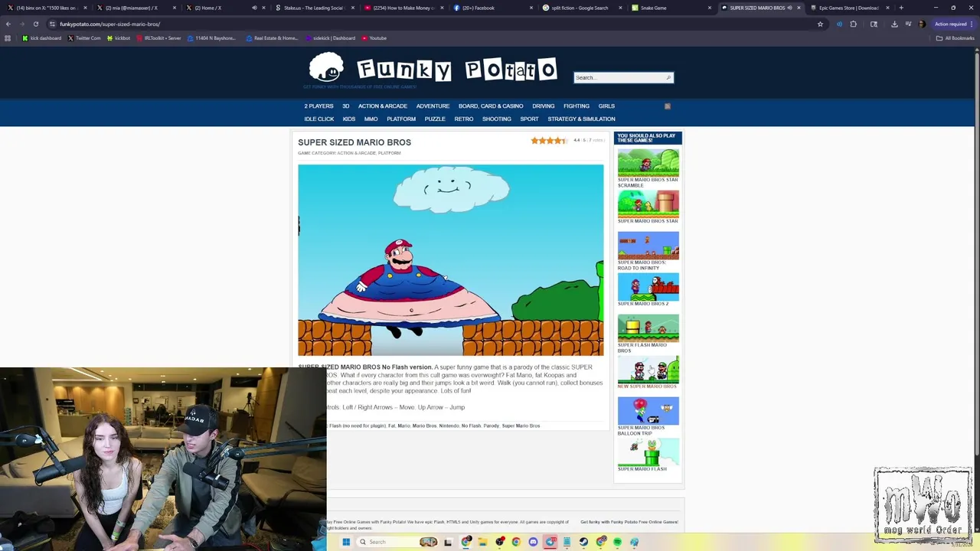Open Super Mario Bros Road to Infinity thumbnail
Image resolution: width=980 pixels, height=551 pixels.
coord(648,245)
